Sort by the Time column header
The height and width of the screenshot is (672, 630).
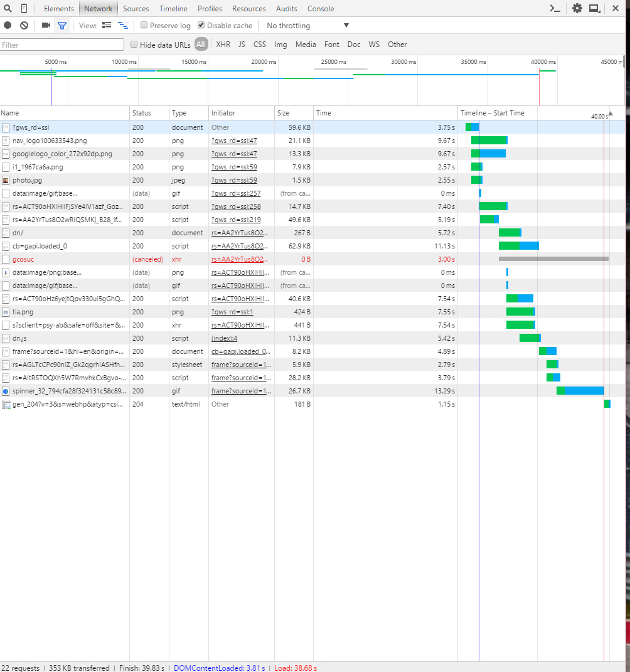click(385, 113)
